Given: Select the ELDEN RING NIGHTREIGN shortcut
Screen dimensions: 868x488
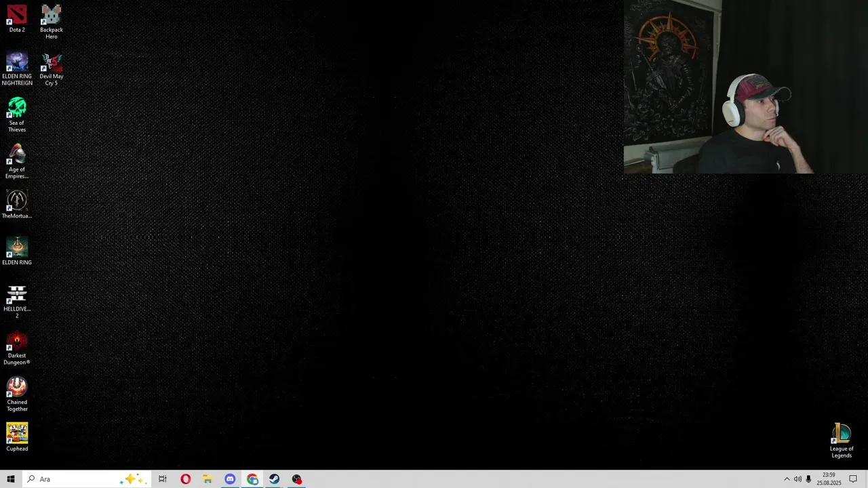Looking at the screenshot, I should tap(17, 68).
